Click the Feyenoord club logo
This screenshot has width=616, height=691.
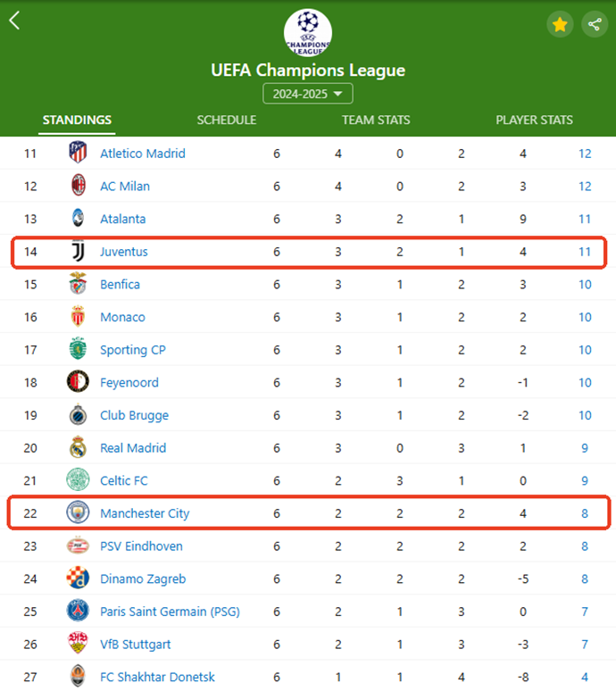click(78, 381)
